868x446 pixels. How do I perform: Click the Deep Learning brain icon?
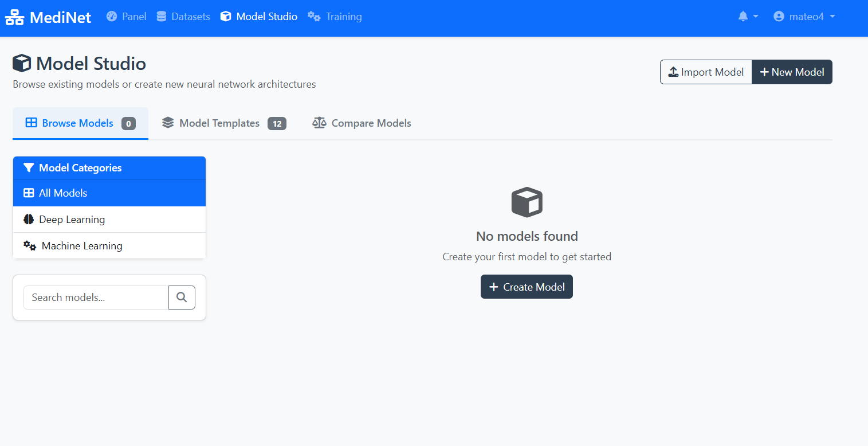tap(29, 219)
